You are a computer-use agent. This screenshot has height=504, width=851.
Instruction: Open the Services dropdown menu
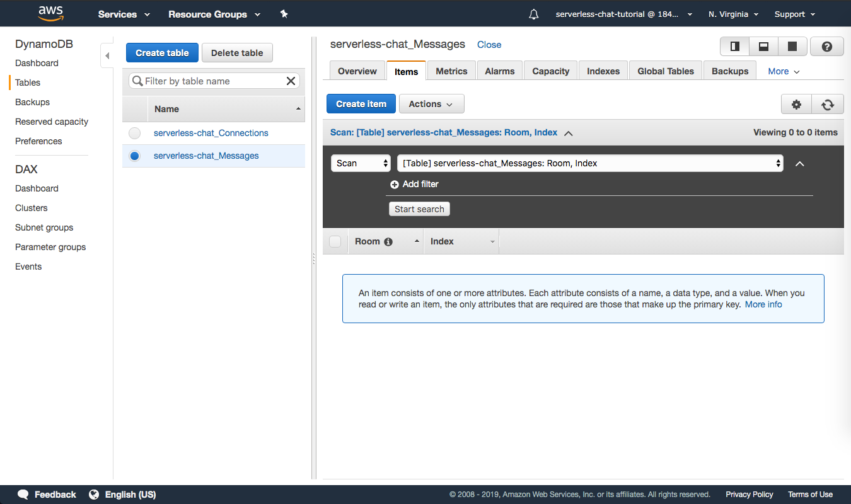click(124, 14)
